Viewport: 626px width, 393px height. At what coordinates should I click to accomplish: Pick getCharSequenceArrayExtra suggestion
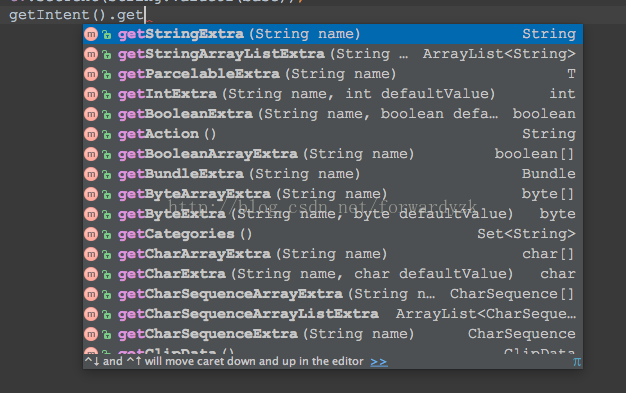pyautogui.click(x=333, y=294)
